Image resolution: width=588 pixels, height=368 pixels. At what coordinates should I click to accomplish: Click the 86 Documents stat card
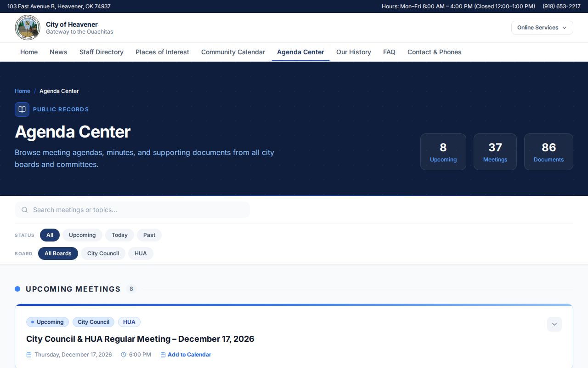point(548,152)
